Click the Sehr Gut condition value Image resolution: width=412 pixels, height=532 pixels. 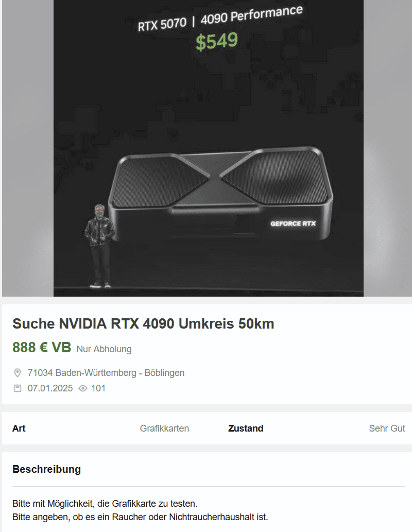coord(387,428)
